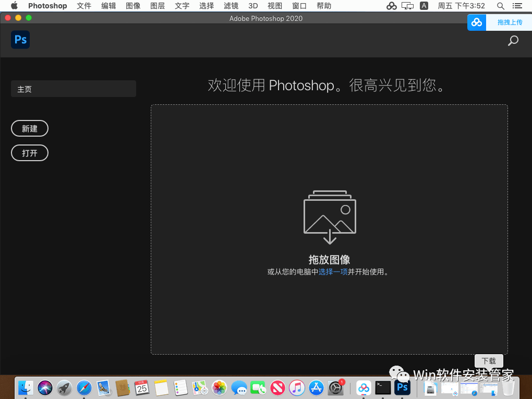Open the 视图 menu
This screenshot has height=399, width=532.
(275, 6)
